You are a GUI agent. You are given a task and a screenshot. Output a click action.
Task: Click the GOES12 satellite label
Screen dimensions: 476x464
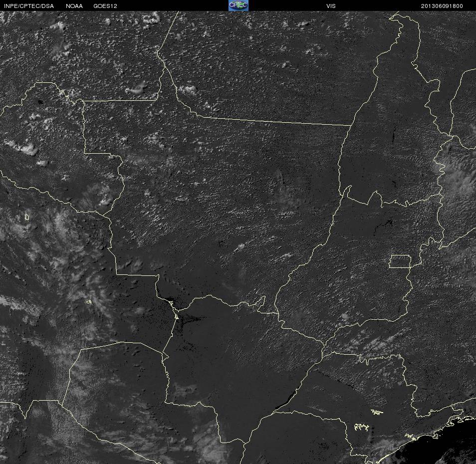(x=105, y=6)
